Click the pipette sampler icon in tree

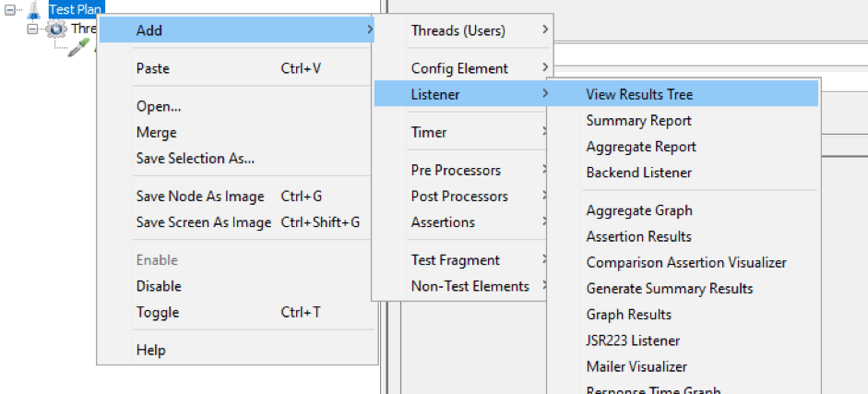(79, 48)
